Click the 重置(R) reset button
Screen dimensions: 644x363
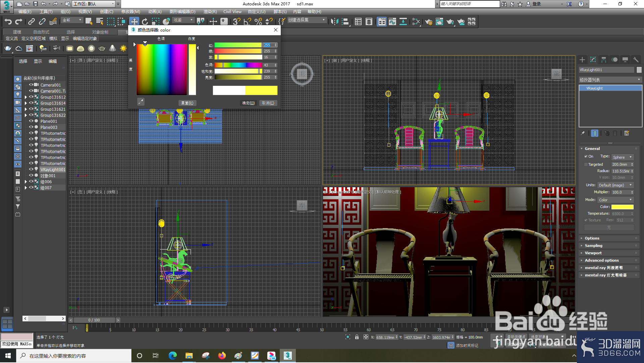click(x=187, y=103)
